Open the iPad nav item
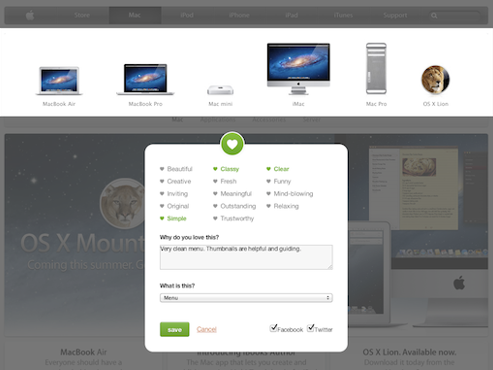 coord(292,15)
